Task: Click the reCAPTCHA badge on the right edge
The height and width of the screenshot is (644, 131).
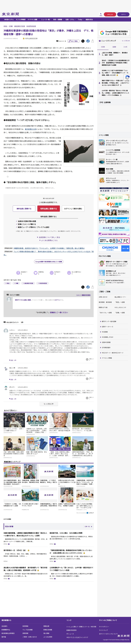Action: pos(128,78)
